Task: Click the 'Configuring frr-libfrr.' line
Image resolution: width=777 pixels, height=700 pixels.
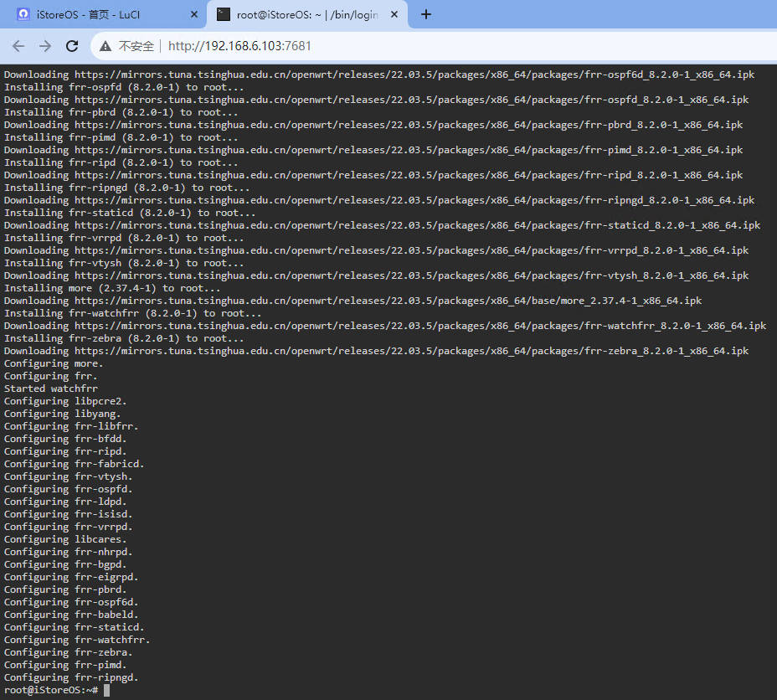Action: (x=71, y=426)
